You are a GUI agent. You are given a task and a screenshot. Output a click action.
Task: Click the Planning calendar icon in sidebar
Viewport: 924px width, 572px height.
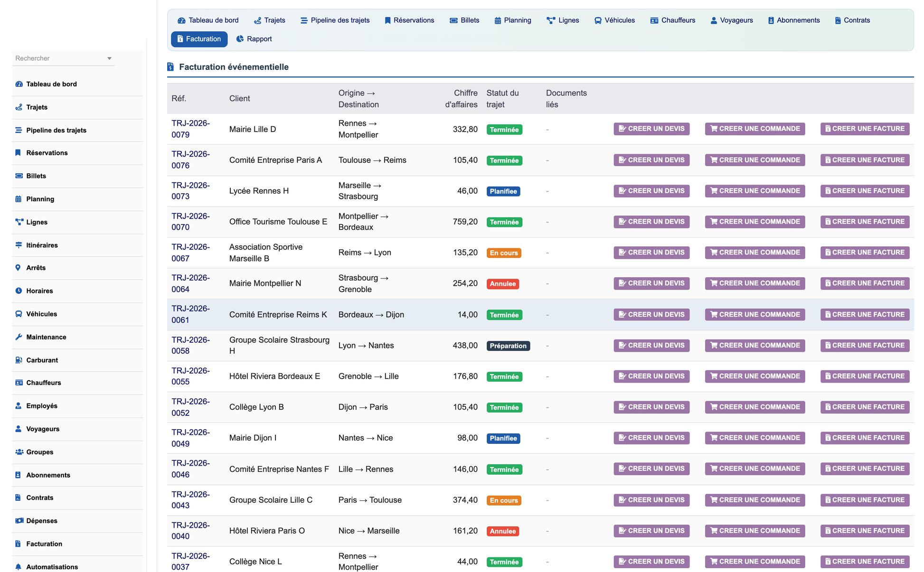coord(19,199)
